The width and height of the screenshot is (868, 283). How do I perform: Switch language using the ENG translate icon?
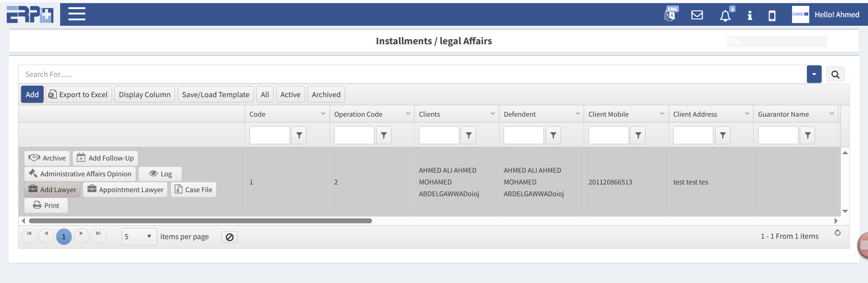pos(670,14)
